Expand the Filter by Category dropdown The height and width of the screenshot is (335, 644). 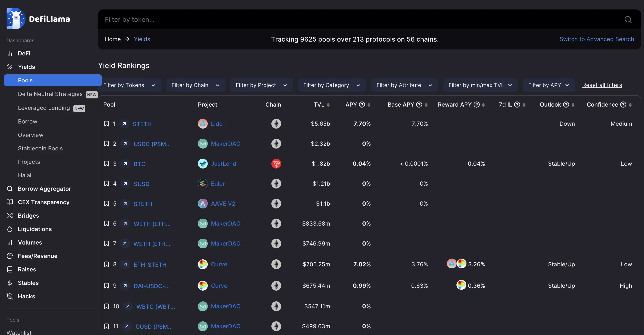(332, 85)
